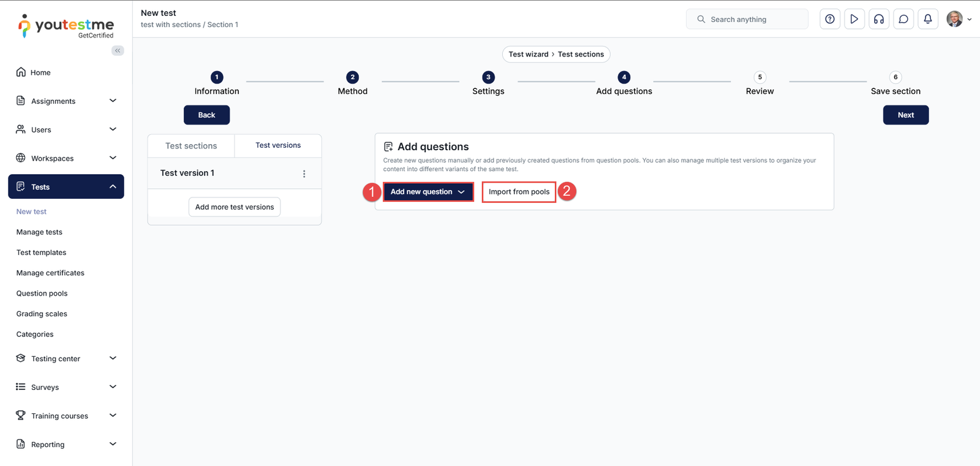
Task: Click the headset support icon
Action: tap(878, 19)
